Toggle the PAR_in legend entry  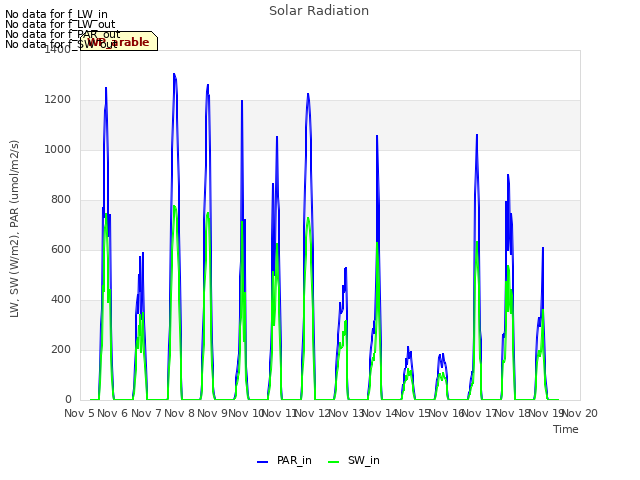pos(284,460)
